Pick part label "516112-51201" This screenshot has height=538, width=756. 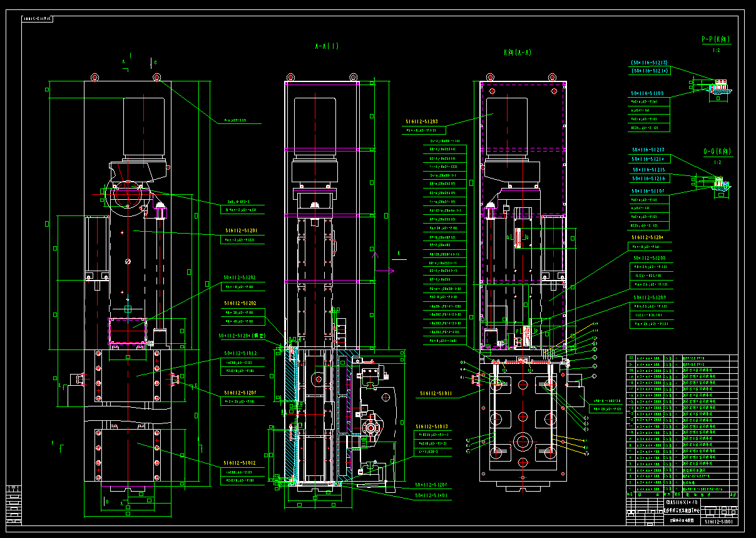tap(241, 230)
